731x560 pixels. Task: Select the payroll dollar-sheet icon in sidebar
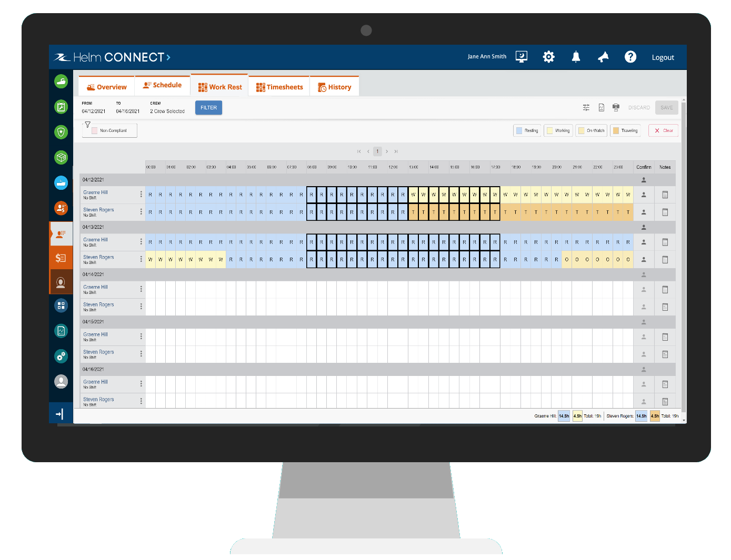tap(61, 258)
